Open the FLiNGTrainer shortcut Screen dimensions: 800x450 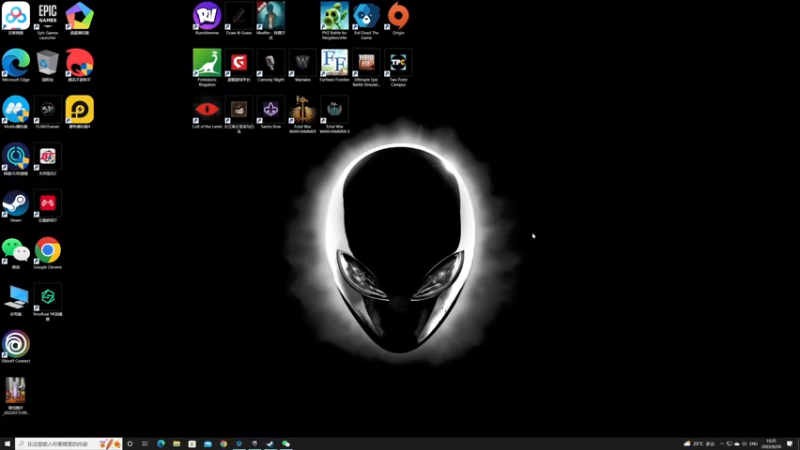[47, 111]
